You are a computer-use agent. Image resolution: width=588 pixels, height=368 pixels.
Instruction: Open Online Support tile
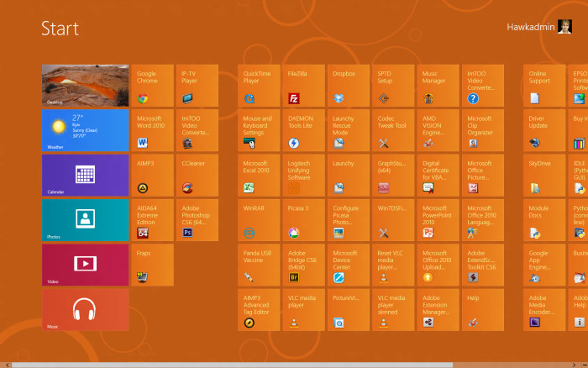544,86
